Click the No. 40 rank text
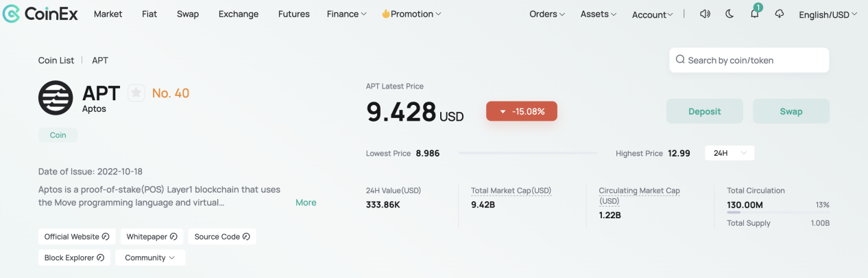 click(171, 93)
